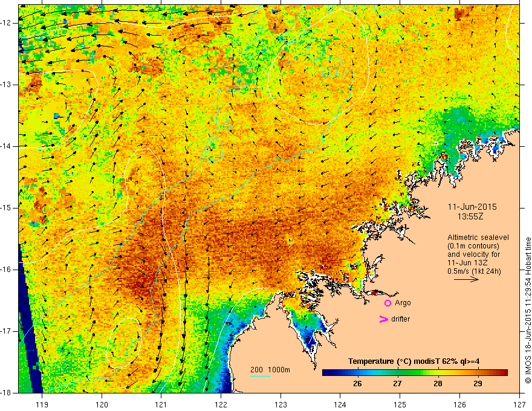532x411 pixels.
Task: Click the 'and velocity for' caption line
Action: point(473,254)
